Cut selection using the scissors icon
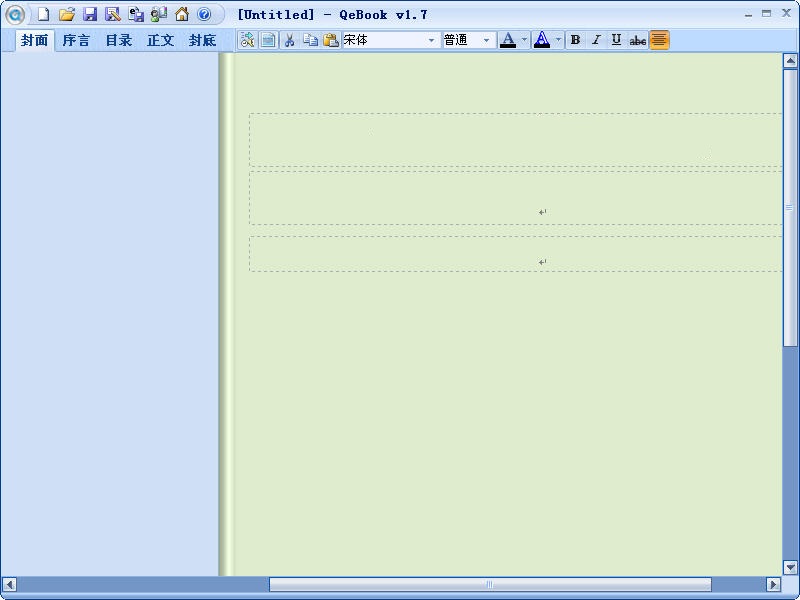This screenshot has height=600, width=800. [x=289, y=40]
